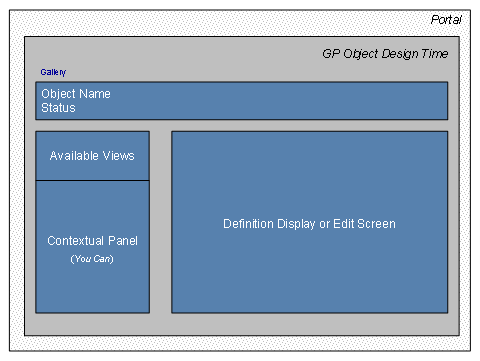Click the Object Name text

tap(76, 94)
